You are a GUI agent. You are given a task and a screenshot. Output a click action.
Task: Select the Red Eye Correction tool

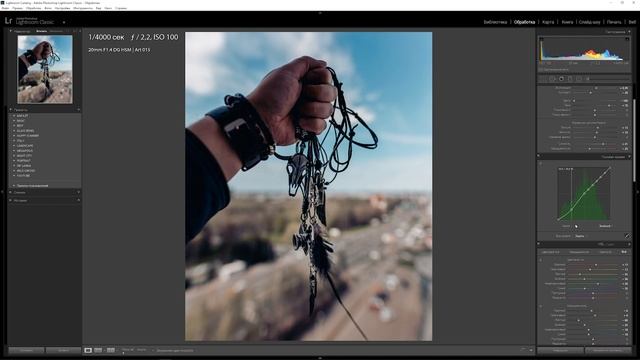click(561, 78)
